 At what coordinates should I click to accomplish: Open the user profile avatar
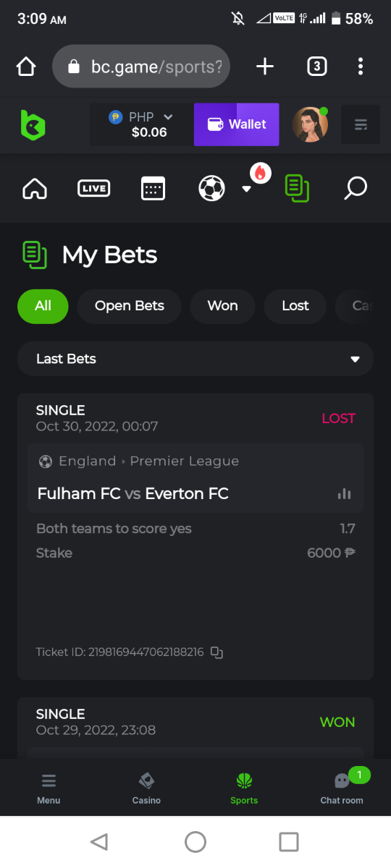[310, 124]
